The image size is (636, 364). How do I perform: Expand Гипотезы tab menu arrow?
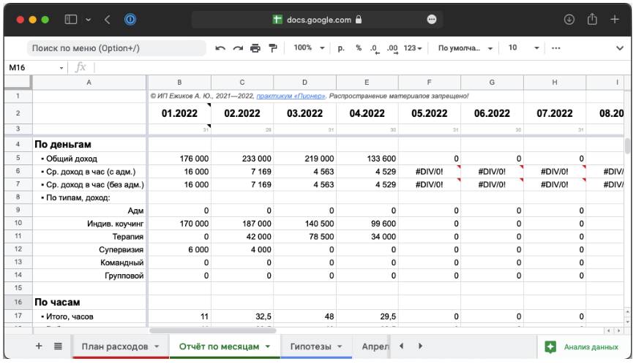[340, 346]
